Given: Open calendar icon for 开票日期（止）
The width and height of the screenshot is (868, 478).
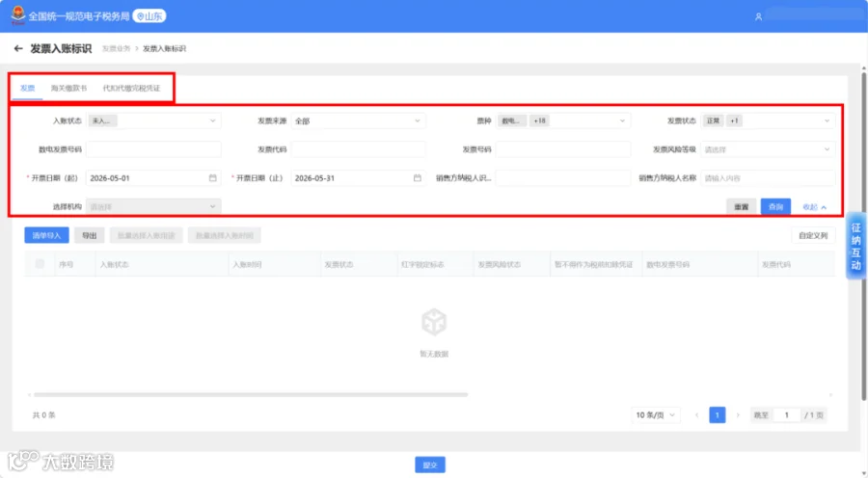Looking at the screenshot, I should [418, 178].
